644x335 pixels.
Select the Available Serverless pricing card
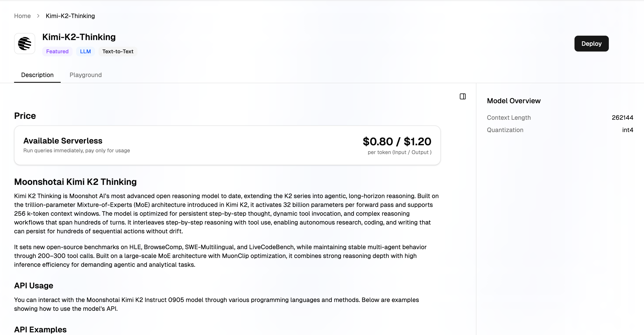(227, 145)
